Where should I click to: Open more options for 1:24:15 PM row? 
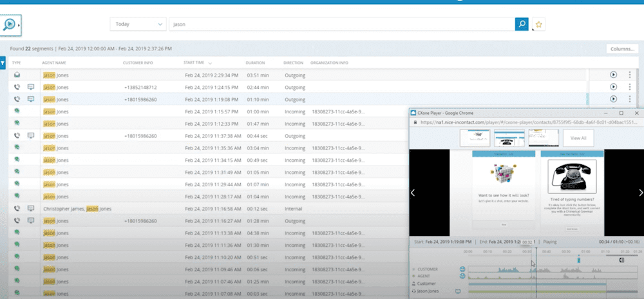pyautogui.click(x=630, y=86)
